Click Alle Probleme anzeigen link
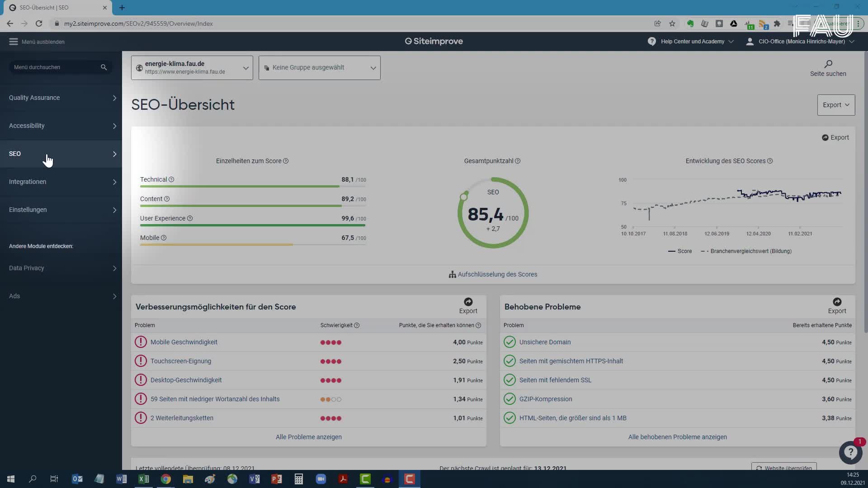Image resolution: width=868 pixels, height=488 pixels. [x=308, y=437]
